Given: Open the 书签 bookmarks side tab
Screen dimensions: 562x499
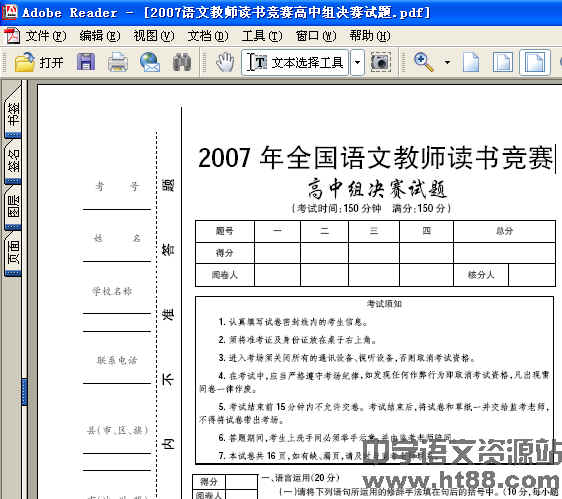Looking at the screenshot, I should (x=13, y=115).
